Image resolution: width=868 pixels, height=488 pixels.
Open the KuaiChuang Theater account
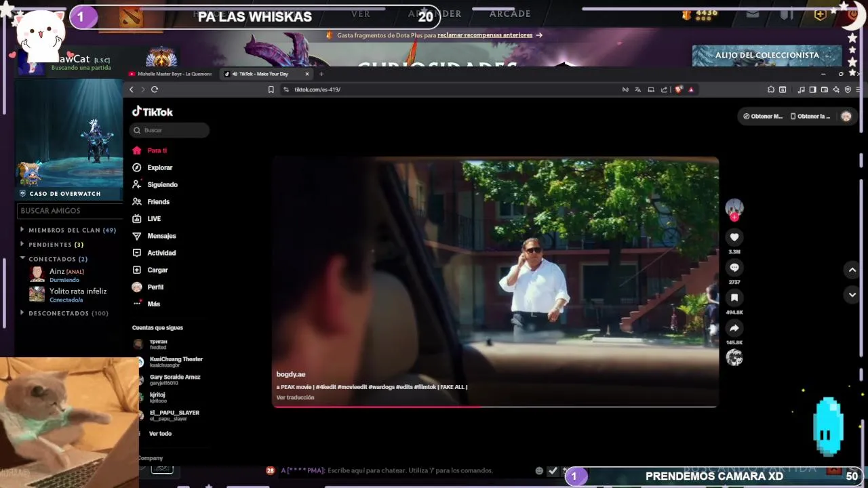click(170, 362)
